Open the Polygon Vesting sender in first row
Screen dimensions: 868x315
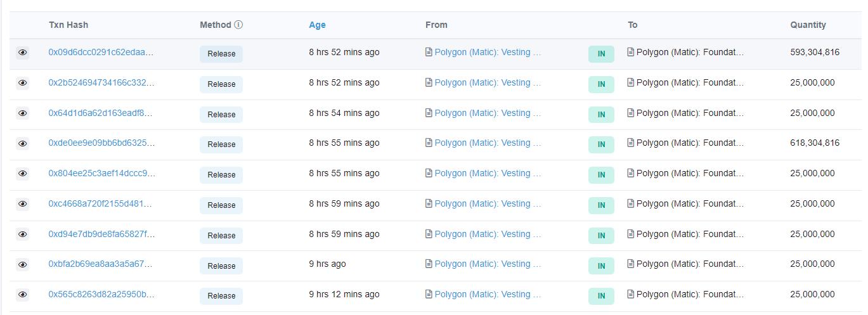pyautogui.click(x=487, y=52)
